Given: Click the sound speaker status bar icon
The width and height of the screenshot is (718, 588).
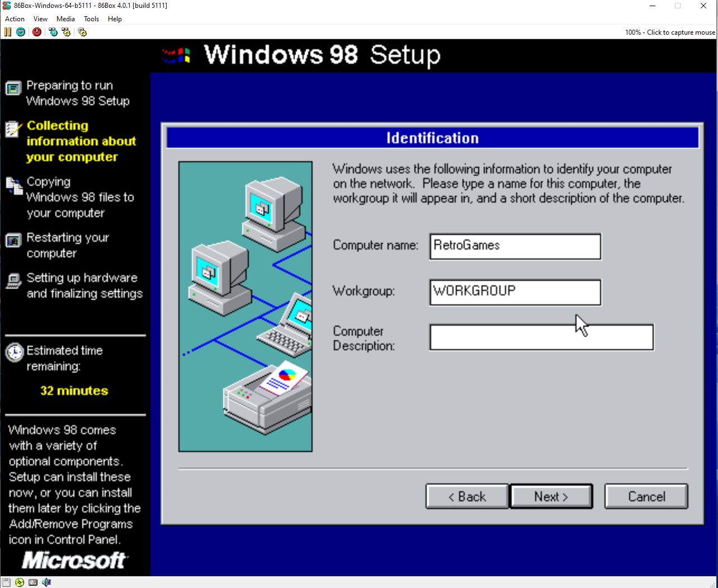Looking at the screenshot, I should (x=46, y=582).
